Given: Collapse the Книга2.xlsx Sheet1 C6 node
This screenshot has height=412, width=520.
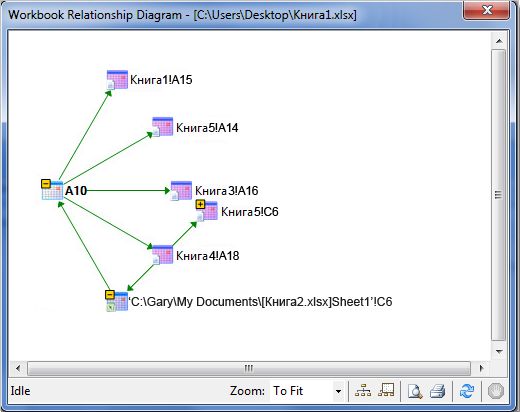Looking at the screenshot, I should click(110, 295).
